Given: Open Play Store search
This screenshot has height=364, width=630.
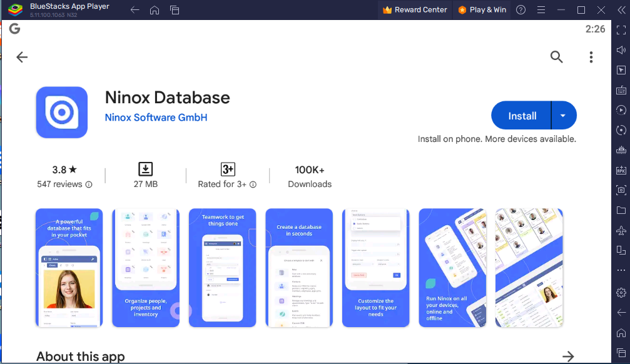Looking at the screenshot, I should click(x=556, y=57).
